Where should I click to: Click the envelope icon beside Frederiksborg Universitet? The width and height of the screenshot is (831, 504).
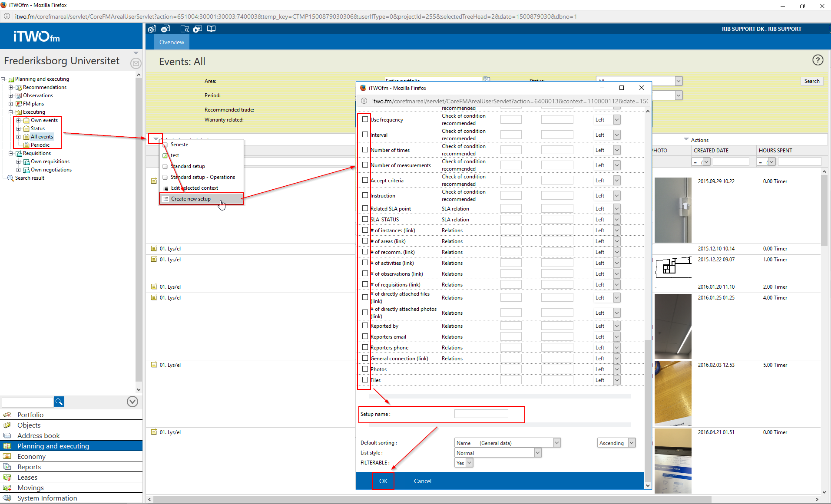pyautogui.click(x=136, y=63)
